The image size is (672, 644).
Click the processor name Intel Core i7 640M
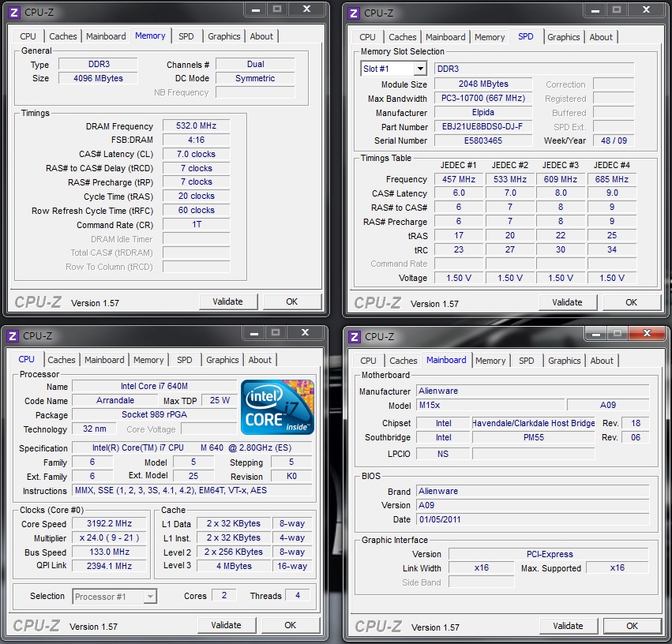pyautogui.click(x=154, y=386)
